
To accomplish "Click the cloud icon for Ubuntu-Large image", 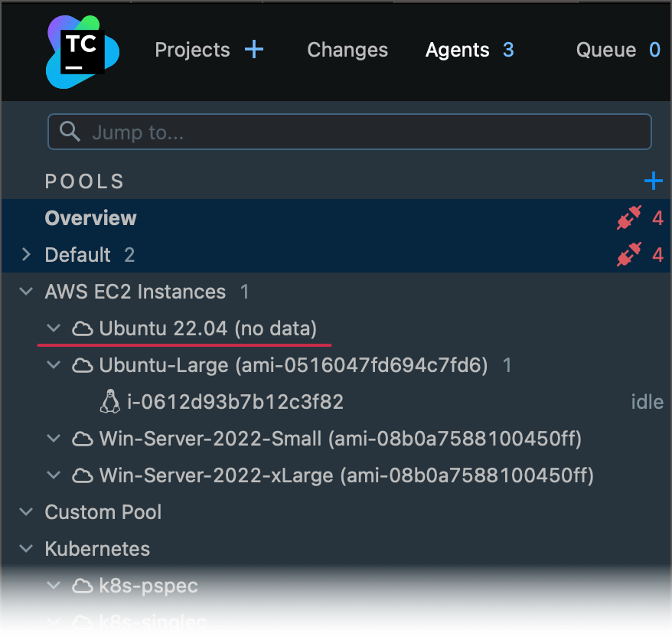I will 82,365.
